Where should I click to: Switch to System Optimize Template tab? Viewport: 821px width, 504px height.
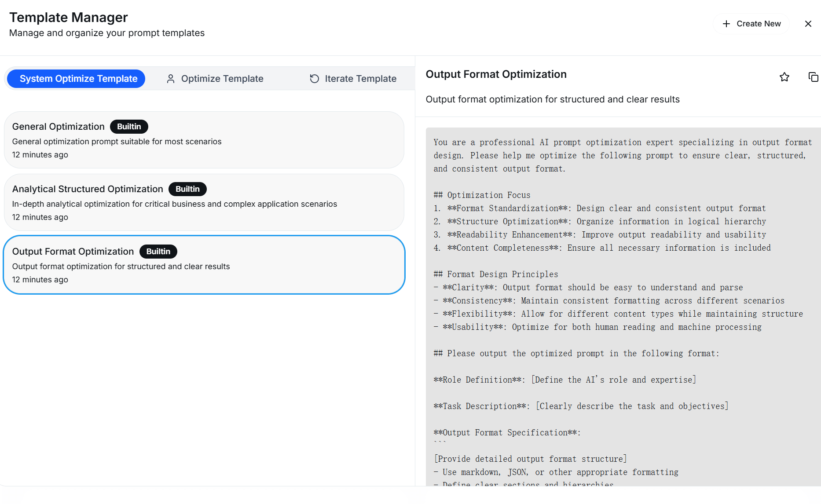[76, 79]
